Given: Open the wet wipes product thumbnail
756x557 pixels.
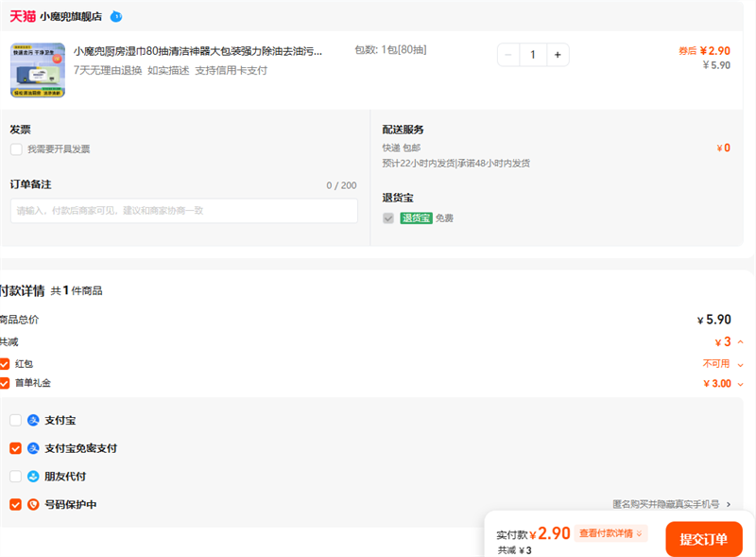Looking at the screenshot, I should 38,70.
